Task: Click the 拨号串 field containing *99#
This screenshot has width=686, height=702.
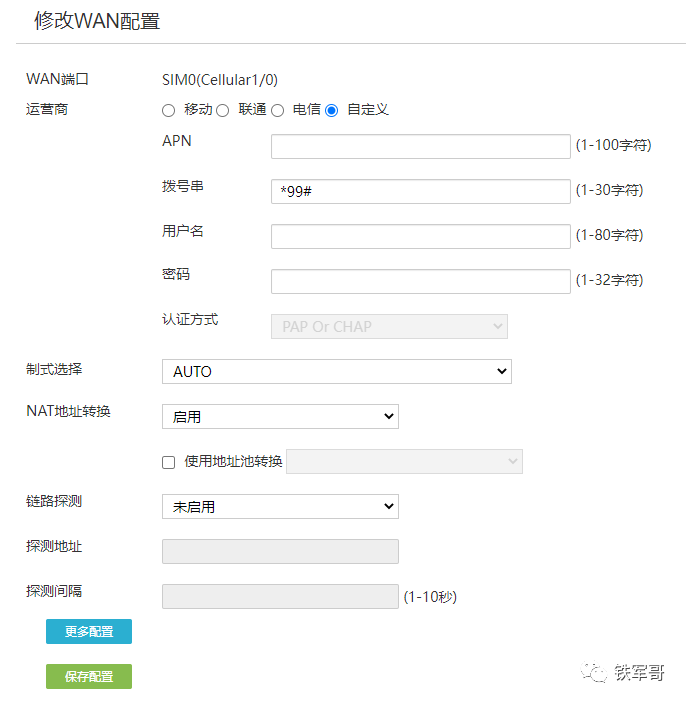Action: click(x=420, y=191)
